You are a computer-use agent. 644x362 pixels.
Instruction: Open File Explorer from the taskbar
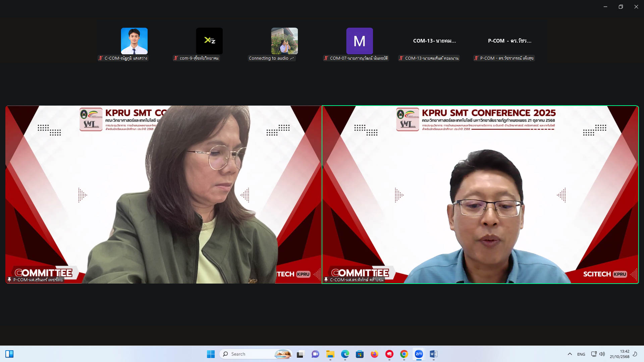[330, 354]
